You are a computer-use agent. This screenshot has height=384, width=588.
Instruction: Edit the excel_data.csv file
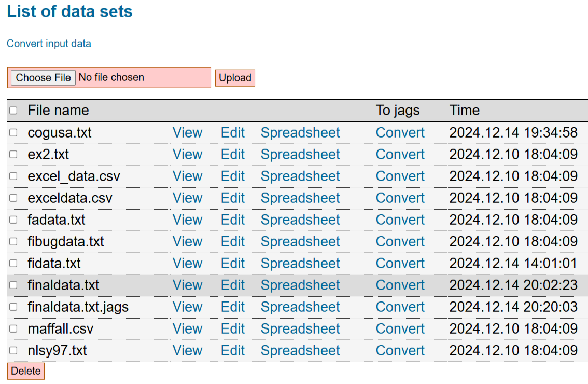pyautogui.click(x=232, y=176)
